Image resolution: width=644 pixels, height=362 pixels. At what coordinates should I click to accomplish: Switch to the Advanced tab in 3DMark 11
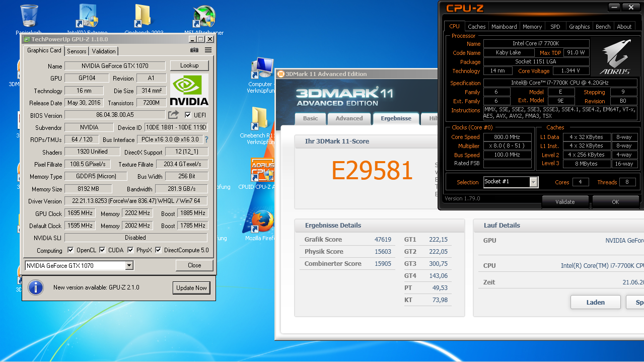pyautogui.click(x=349, y=118)
